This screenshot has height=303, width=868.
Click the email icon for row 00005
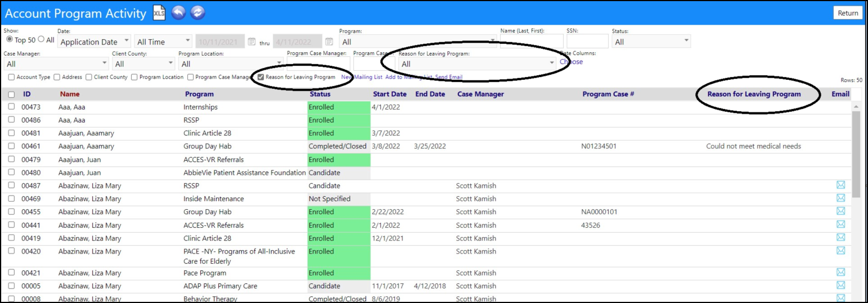pyautogui.click(x=841, y=286)
